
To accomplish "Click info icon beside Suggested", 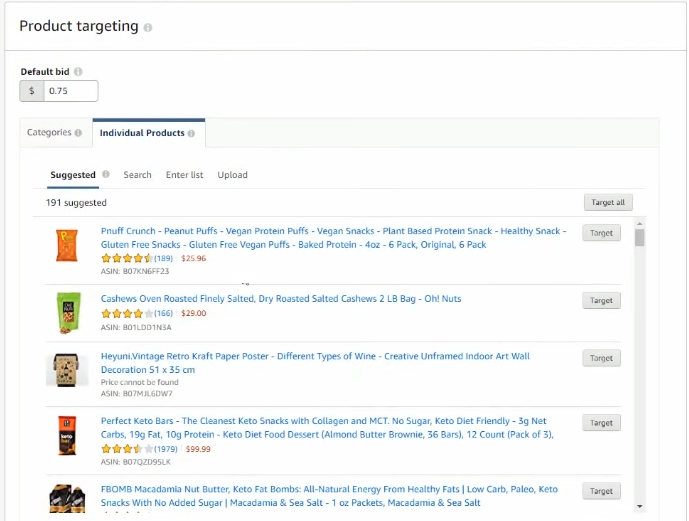I will (106, 175).
